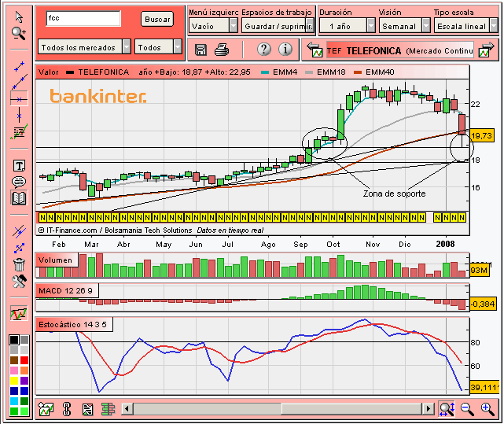This screenshot has width=504, height=424.
Task: Open the Visión Semanal dropdown
Action: [405, 26]
